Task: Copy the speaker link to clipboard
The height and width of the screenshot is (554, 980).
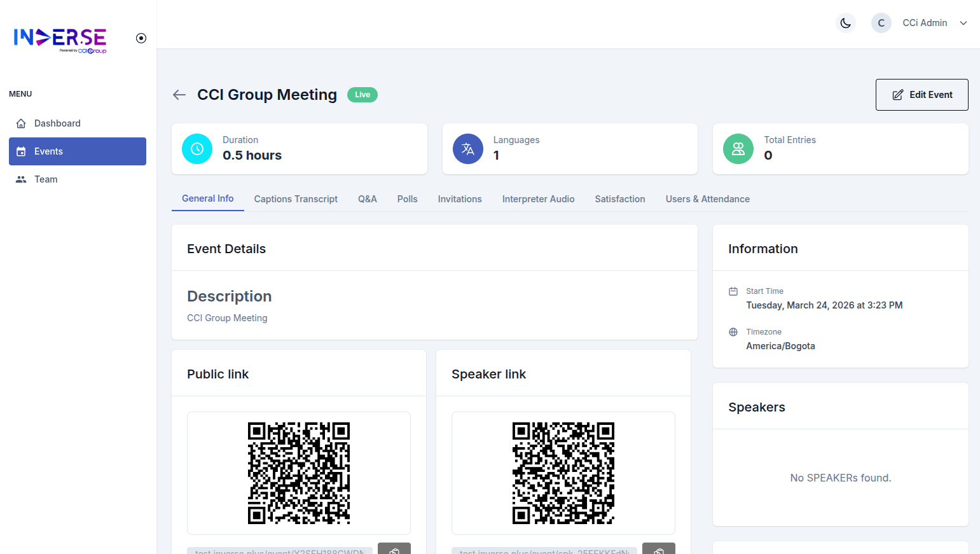Action: (x=659, y=550)
